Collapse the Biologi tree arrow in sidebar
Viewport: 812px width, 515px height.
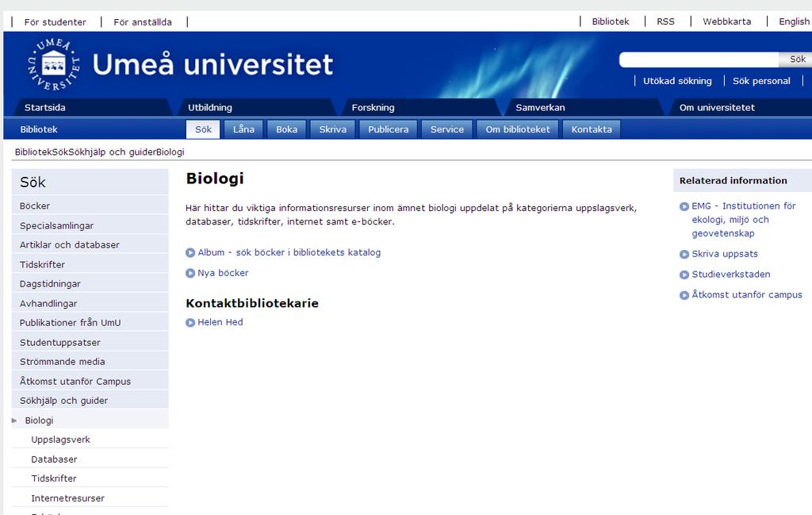[x=14, y=421]
